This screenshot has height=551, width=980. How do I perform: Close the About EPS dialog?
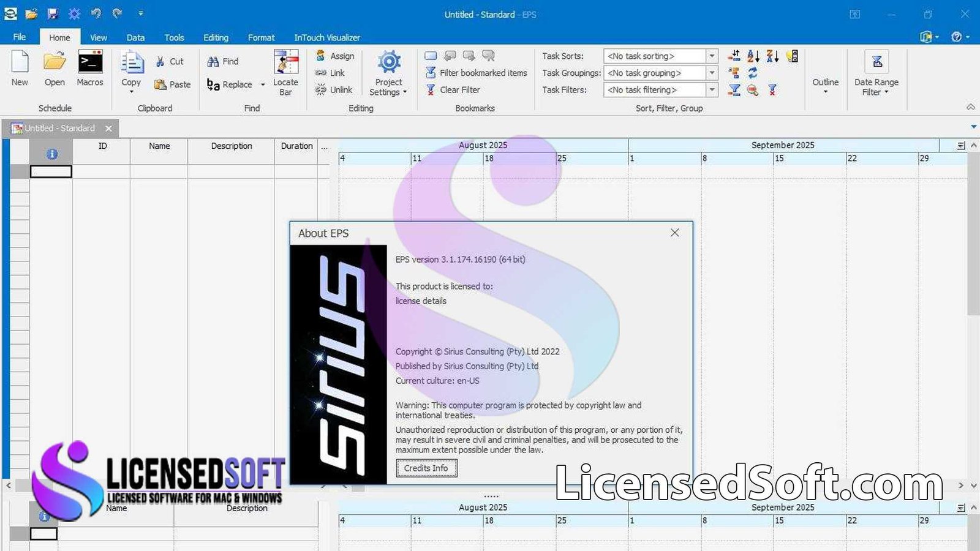click(674, 233)
